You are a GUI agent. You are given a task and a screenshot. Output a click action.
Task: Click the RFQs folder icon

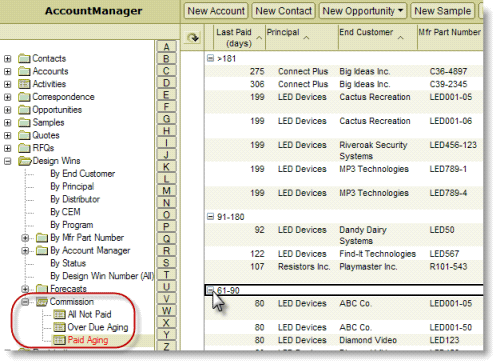coord(24,148)
